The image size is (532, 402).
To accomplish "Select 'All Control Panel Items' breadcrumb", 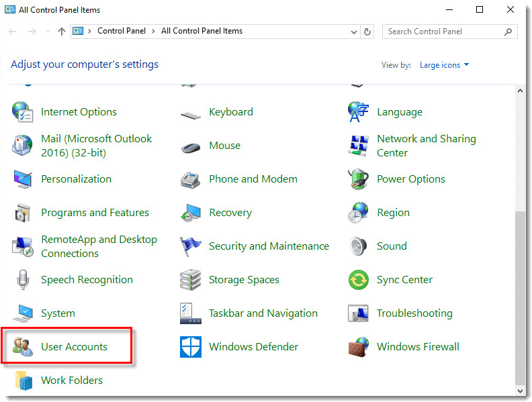I will (202, 32).
